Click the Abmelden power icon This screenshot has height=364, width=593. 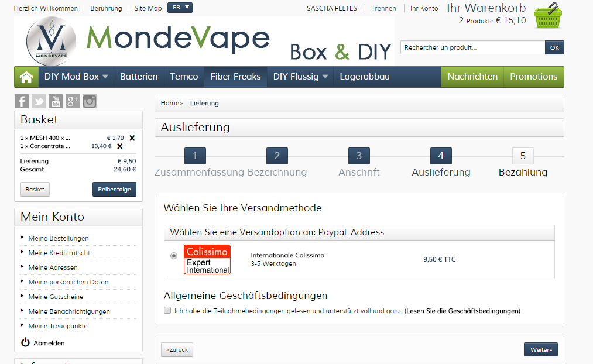25,342
